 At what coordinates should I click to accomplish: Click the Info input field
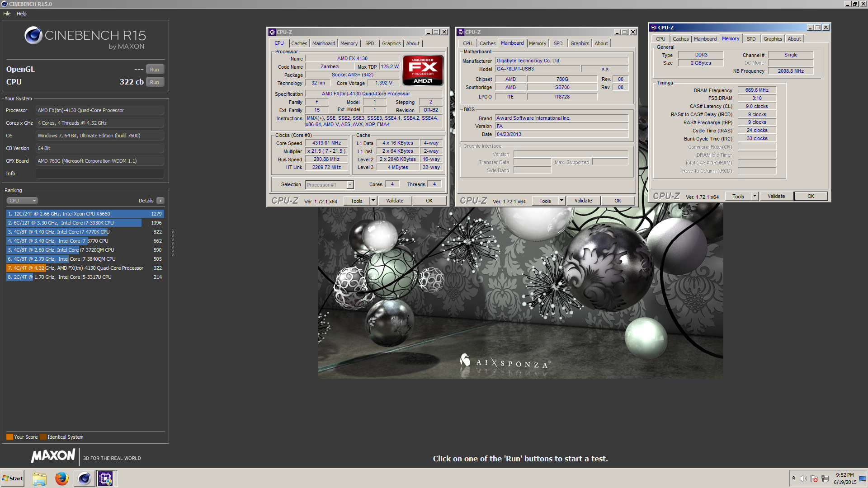100,174
